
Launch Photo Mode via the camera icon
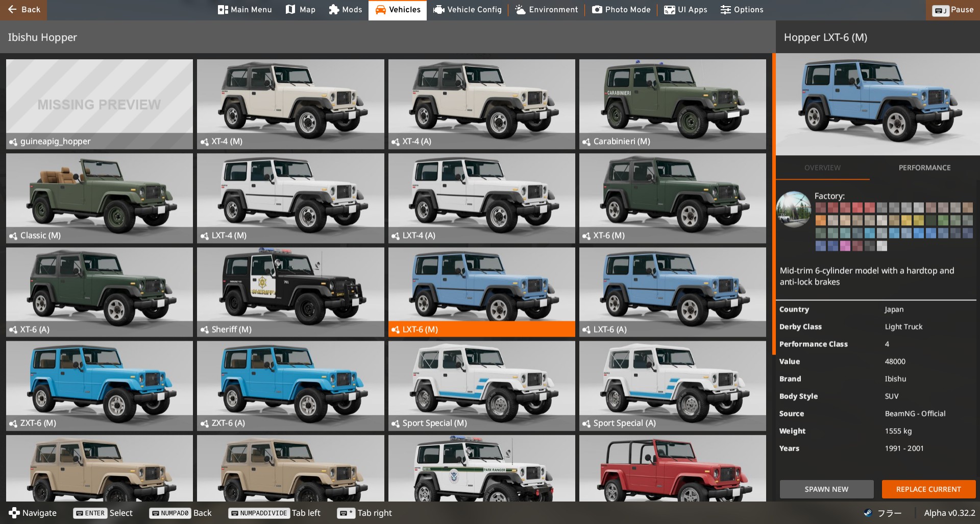tap(621, 10)
